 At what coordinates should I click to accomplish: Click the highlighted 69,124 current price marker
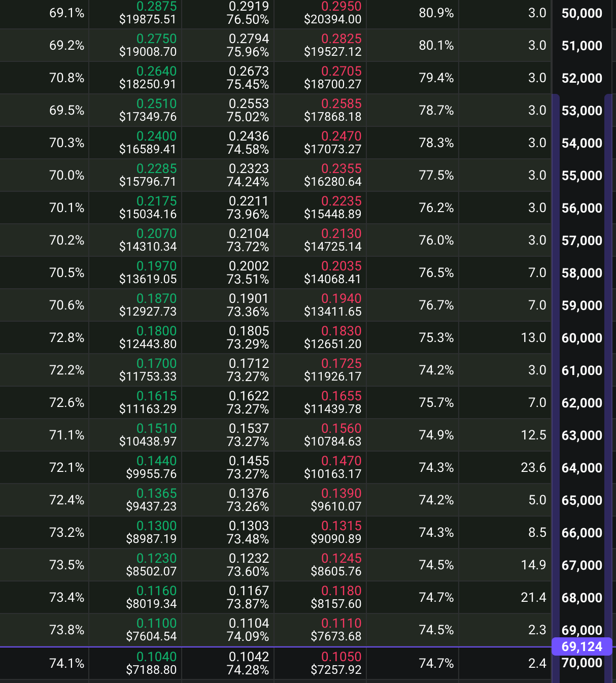583,647
